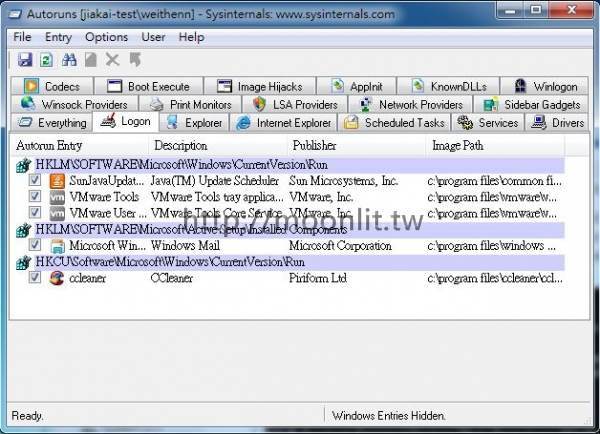
Task: Click the Refresh toolbar icon
Action: point(46,61)
